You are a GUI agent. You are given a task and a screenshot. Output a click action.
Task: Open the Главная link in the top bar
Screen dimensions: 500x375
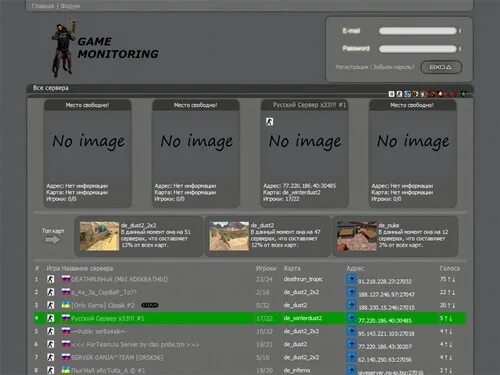43,6
